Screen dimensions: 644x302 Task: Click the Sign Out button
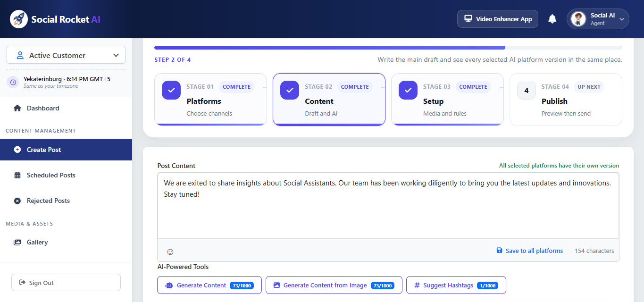(66, 283)
